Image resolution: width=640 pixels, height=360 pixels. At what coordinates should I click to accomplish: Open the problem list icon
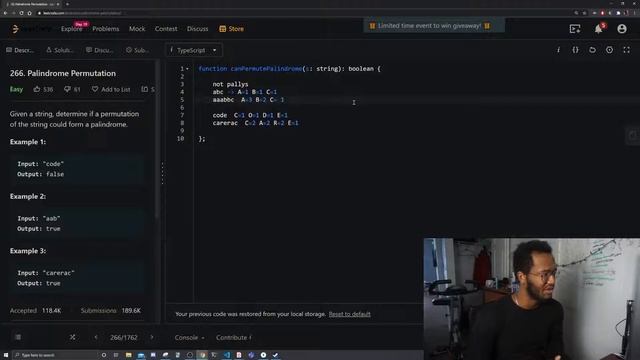point(18,337)
